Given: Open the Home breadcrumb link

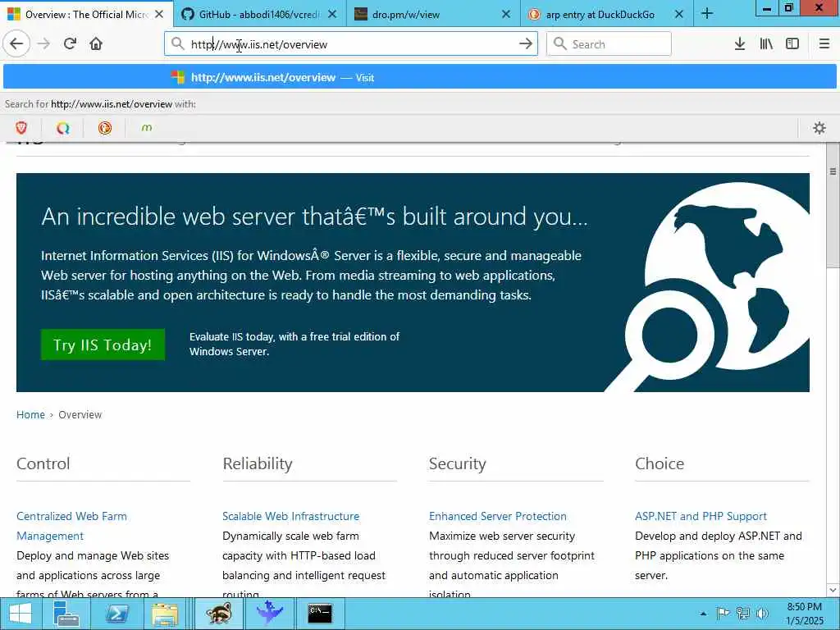Looking at the screenshot, I should [x=30, y=414].
